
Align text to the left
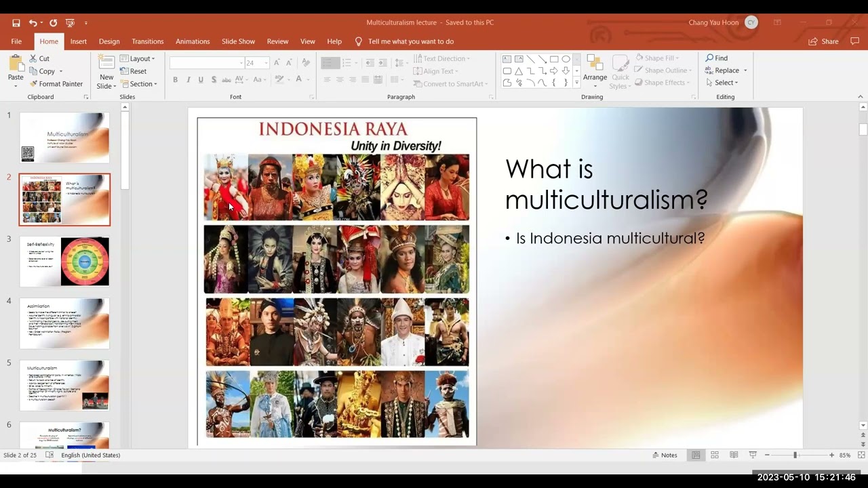coord(327,80)
